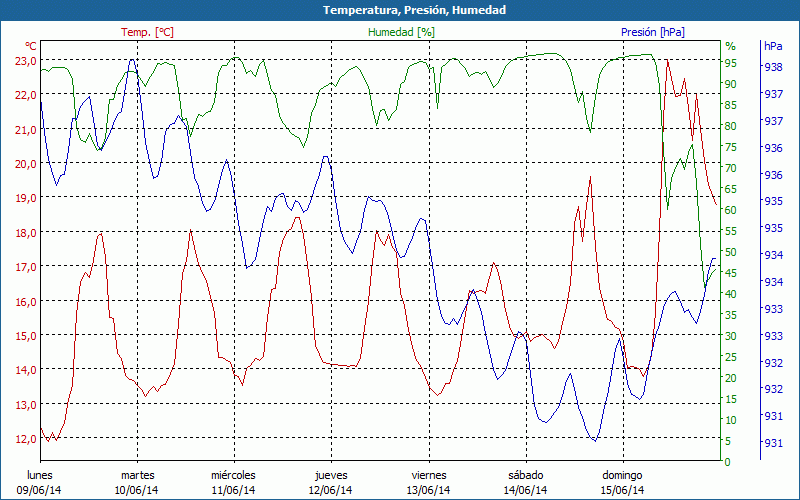
Task: Click the 938 value on pressure axis
Action: 773,68
